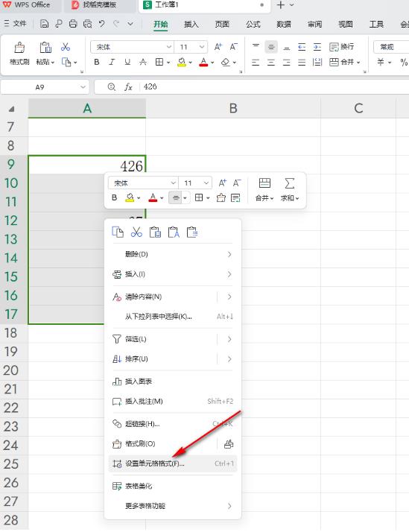
Task: Toggle Underline formatting in the ribbon
Action: point(127,62)
